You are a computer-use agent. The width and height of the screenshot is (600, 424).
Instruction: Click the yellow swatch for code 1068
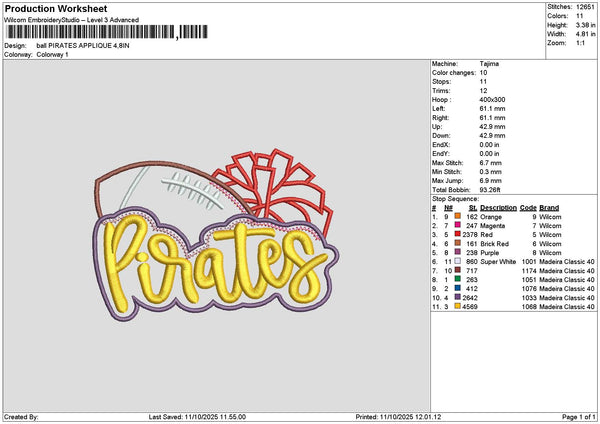click(457, 306)
